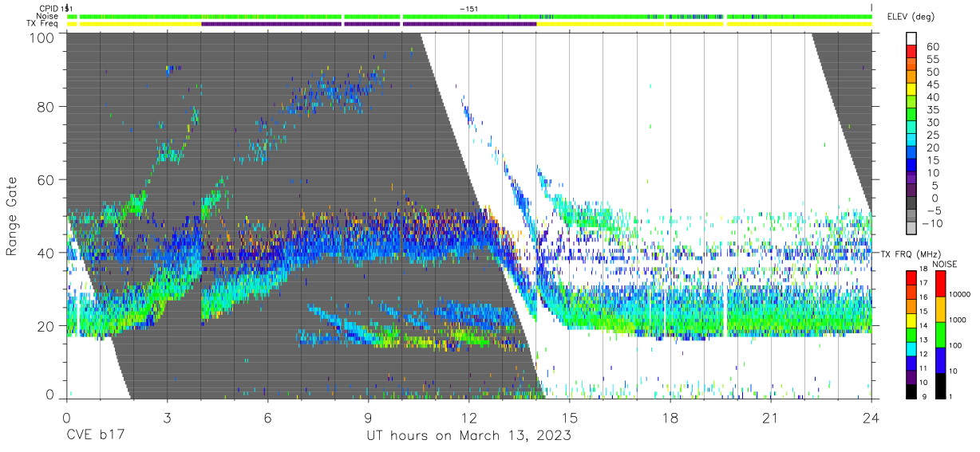Click the '55' label on elevation scale
Viewport: 980px width, 452px height.
pyautogui.click(x=932, y=60)
